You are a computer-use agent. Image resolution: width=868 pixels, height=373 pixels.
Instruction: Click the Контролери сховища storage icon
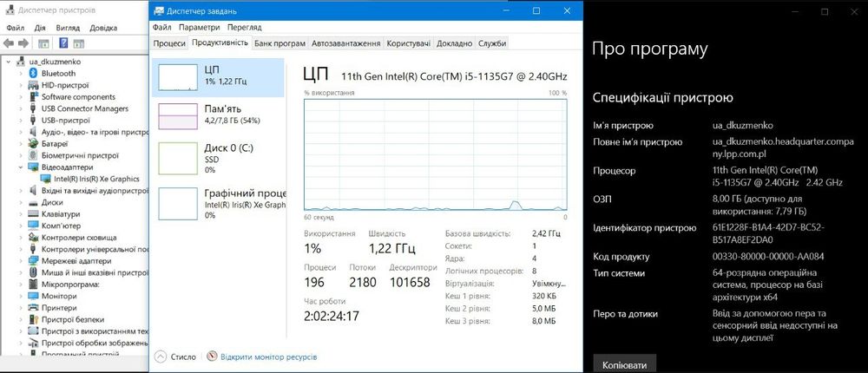click(x=33, y=238)
